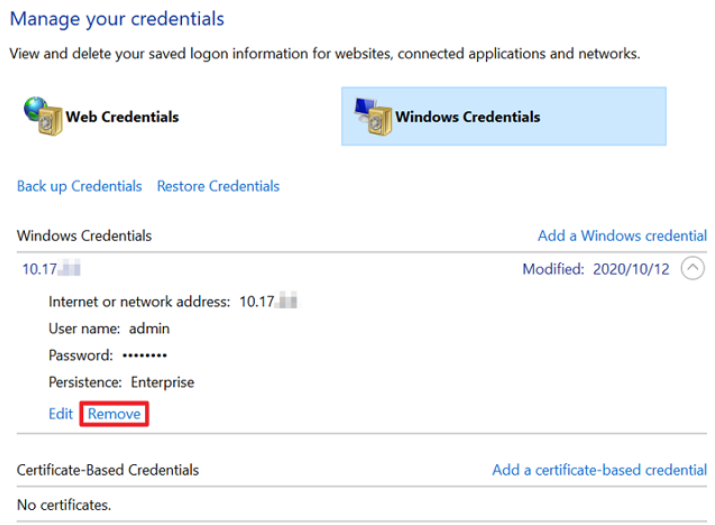Click the Enterprise persistence value
Screen dimensions: 715x525
pyautogui.click(x=162, y=382)
